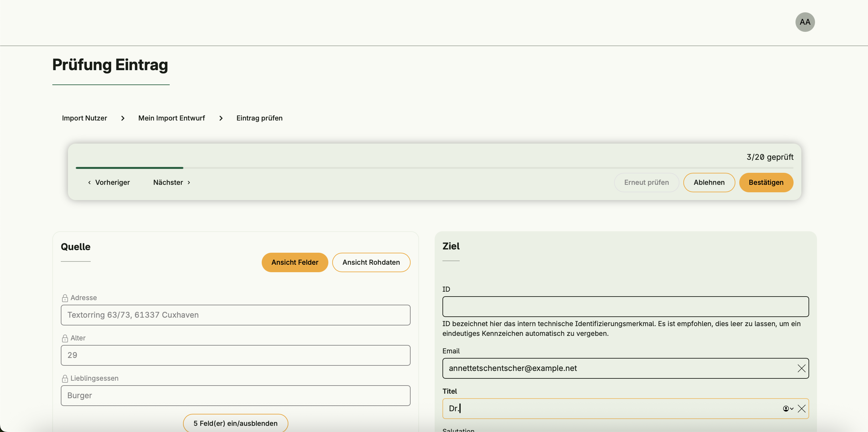
Task: Open Import Nutzer breadcrumb
Action: tap(84, 118)
